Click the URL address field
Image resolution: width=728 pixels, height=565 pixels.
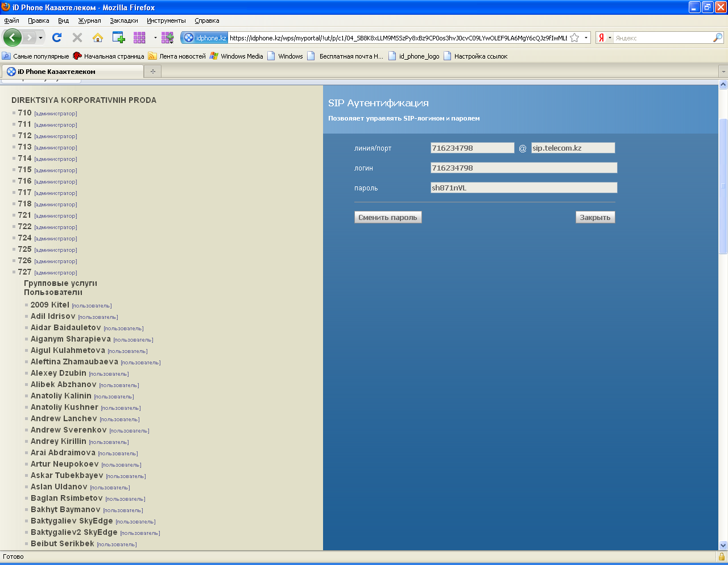tap(398, 38)
